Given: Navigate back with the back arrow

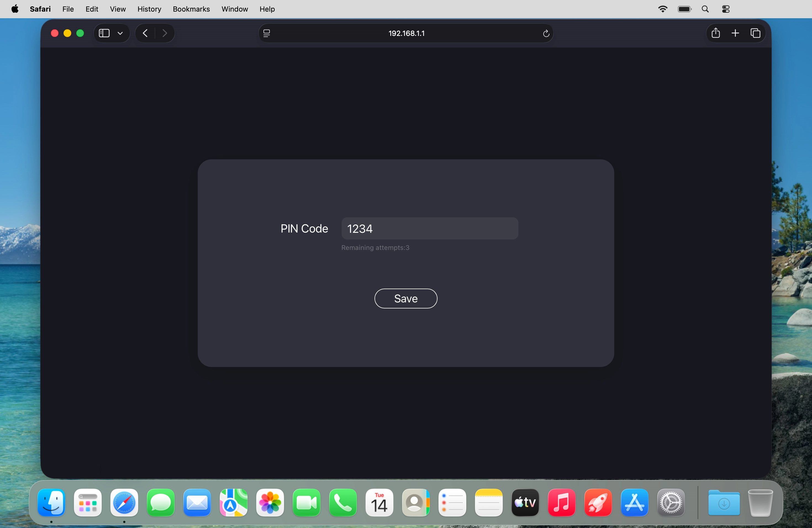Looking at the screenshot, I should 145,33.
